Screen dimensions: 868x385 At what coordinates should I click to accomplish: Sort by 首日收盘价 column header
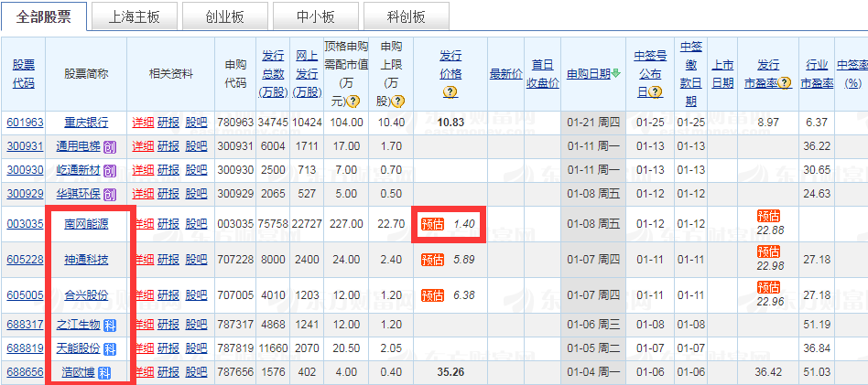coord(542,74)
